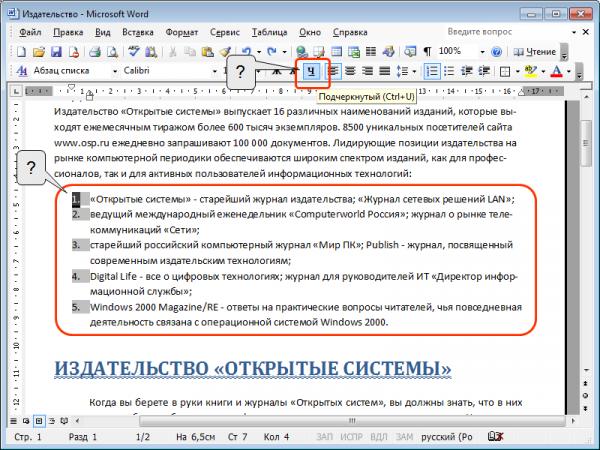
Task: Click the vertical scrollbar thumb
Action: [586, 143]
